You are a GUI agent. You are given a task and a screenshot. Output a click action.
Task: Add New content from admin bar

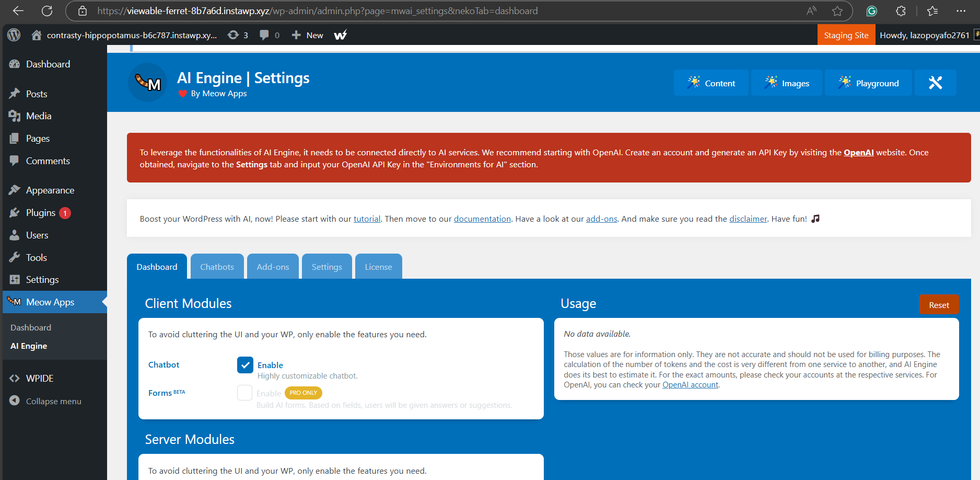[307, 35]
